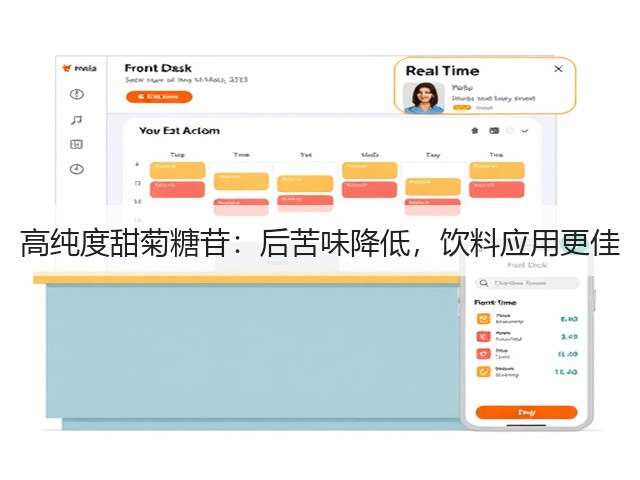The image size is (640, 480).
Task: Click the 13.00 value on the phone list
Action: 568,354
